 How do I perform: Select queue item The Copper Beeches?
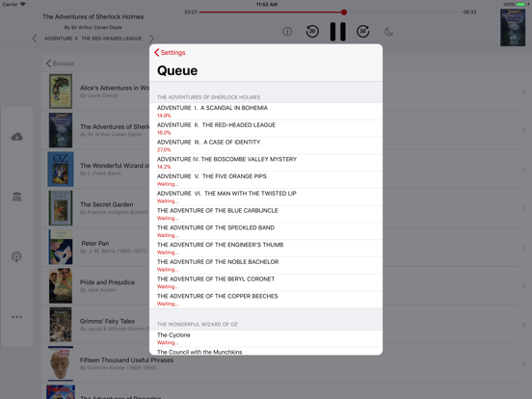tap(266, 300)
